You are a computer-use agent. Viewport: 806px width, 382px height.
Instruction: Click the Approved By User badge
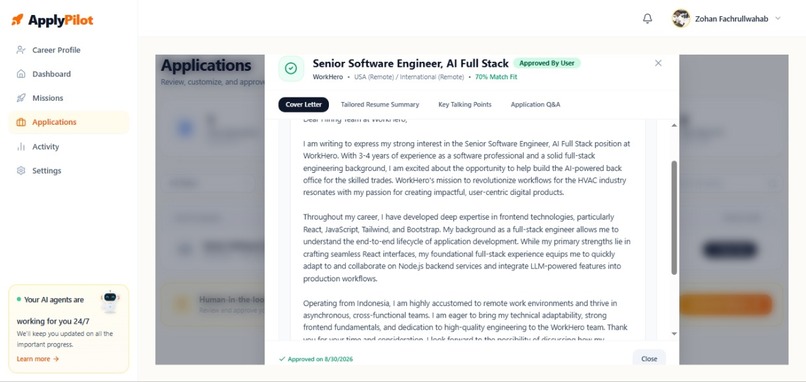547,63
